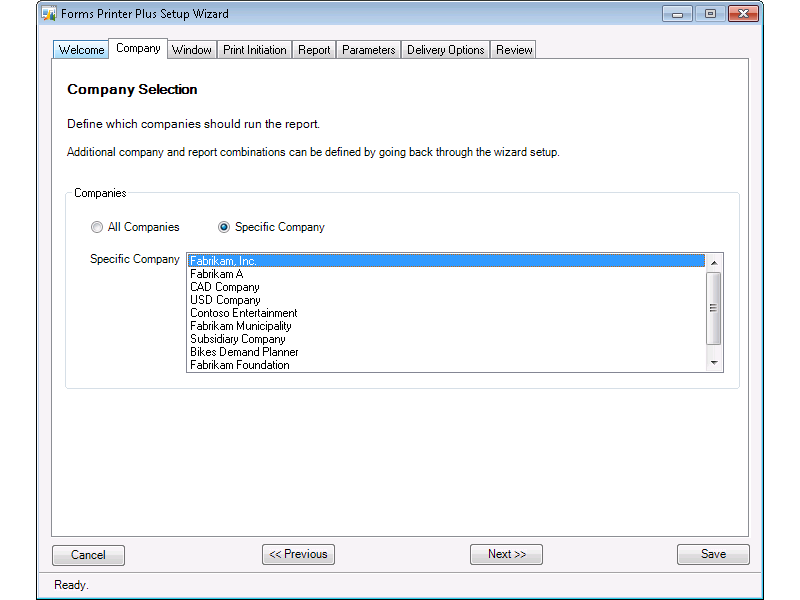Close the Setup Wizard window
The width and height of the screenshot is (800, 600).
pos(743,14)
